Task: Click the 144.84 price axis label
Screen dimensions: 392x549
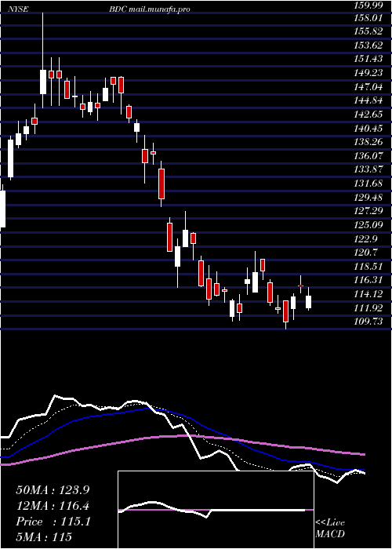Action: pos(367,100)
